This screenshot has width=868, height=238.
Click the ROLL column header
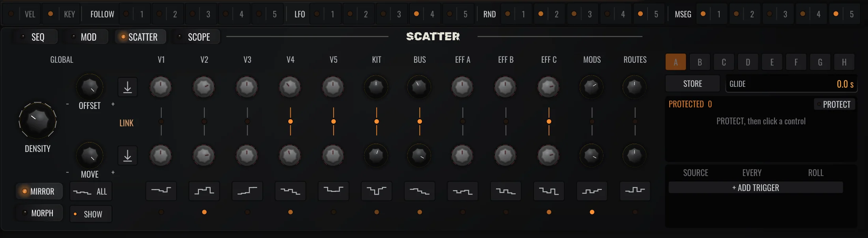(816, 173)
